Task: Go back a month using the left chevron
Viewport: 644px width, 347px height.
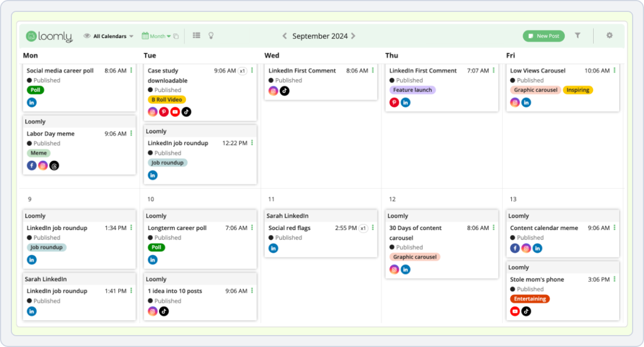Action: click(x=284, y=36)
